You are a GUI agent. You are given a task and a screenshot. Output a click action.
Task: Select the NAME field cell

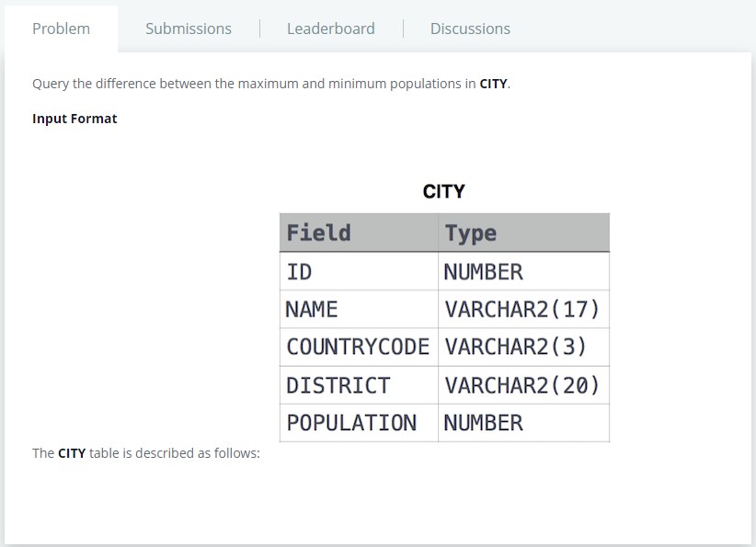(308, 309)
